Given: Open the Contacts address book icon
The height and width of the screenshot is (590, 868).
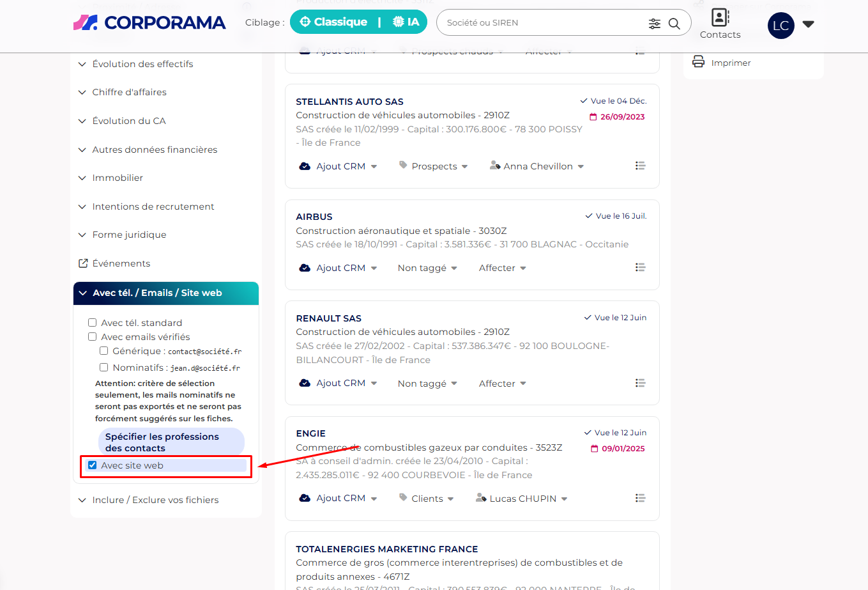Looking at the screenshot, I should pos(720,18).
